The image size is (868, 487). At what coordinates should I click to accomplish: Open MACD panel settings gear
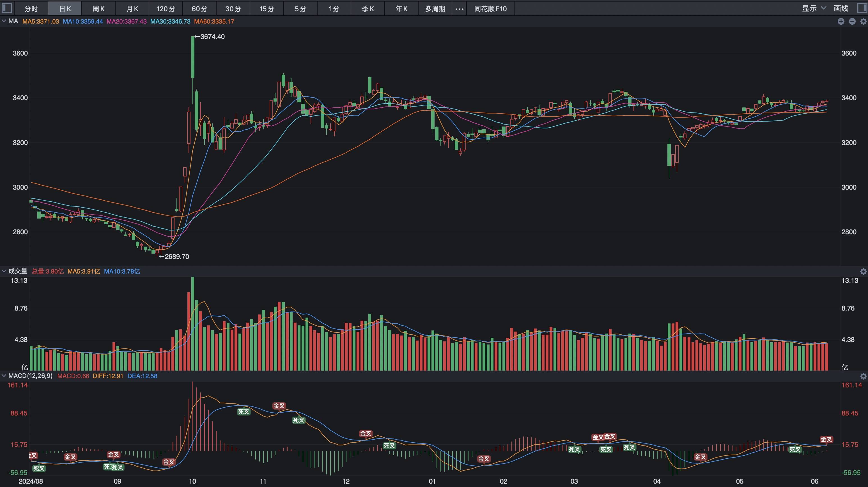(x=863, y=376)
